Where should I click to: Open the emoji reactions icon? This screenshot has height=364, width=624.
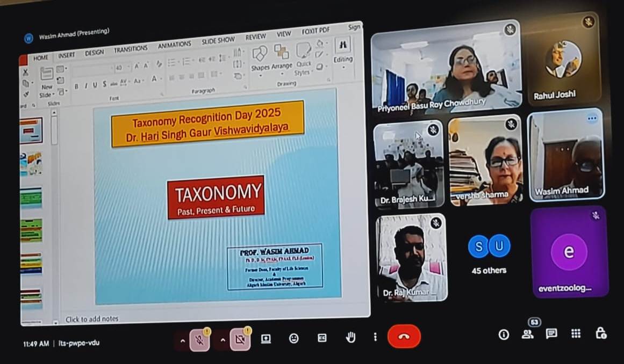tap(293, 338)
